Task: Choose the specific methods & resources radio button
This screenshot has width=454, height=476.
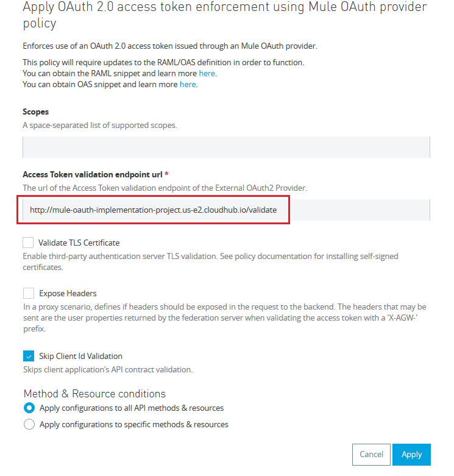Action: tap(29, 424)
